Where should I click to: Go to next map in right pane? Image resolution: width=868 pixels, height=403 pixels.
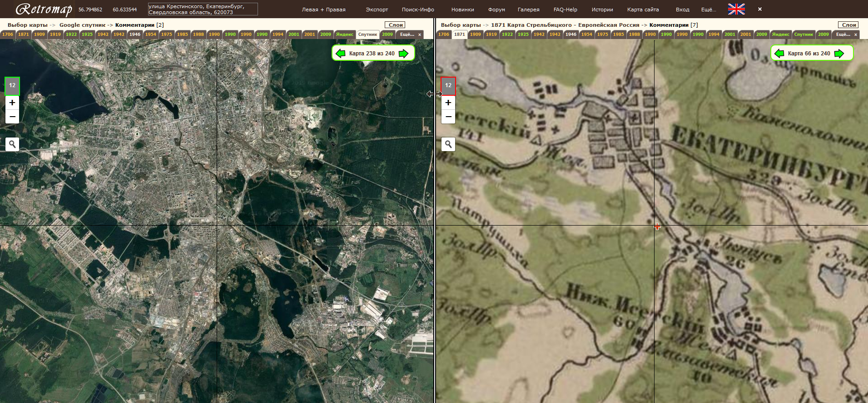pyautogui.click(x=839, y=54)
